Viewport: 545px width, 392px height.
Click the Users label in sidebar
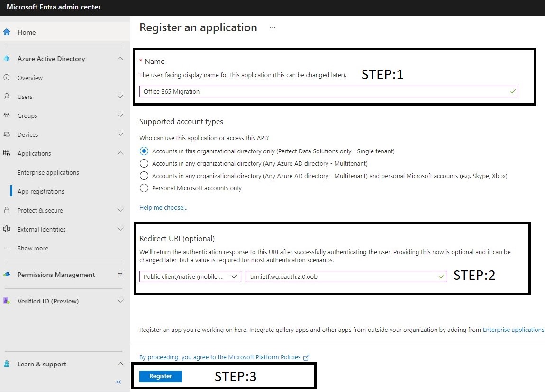coord(25,97)
